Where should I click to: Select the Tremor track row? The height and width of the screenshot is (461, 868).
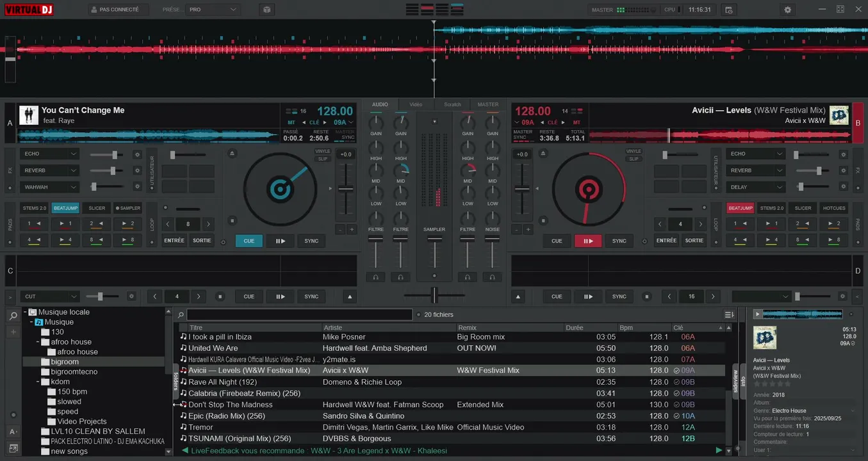pos(452,427)
